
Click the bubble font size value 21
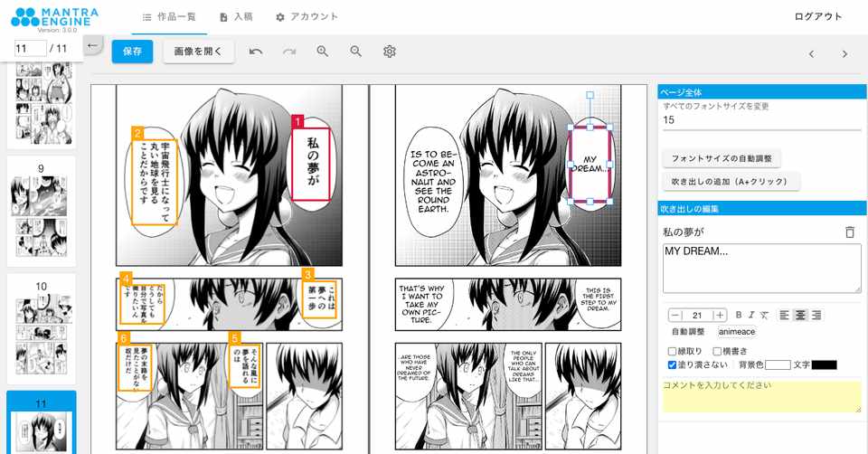point(697,315)
